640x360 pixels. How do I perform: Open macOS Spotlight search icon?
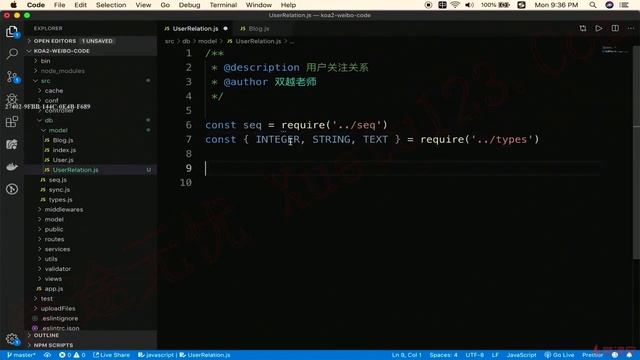click(x=593, y=5)
